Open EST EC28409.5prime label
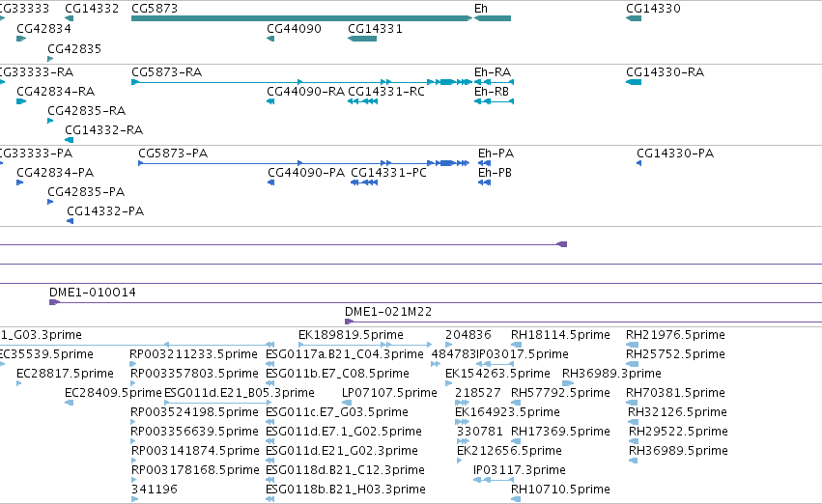This screenshot has height=504, width=822. click(113, 393)
